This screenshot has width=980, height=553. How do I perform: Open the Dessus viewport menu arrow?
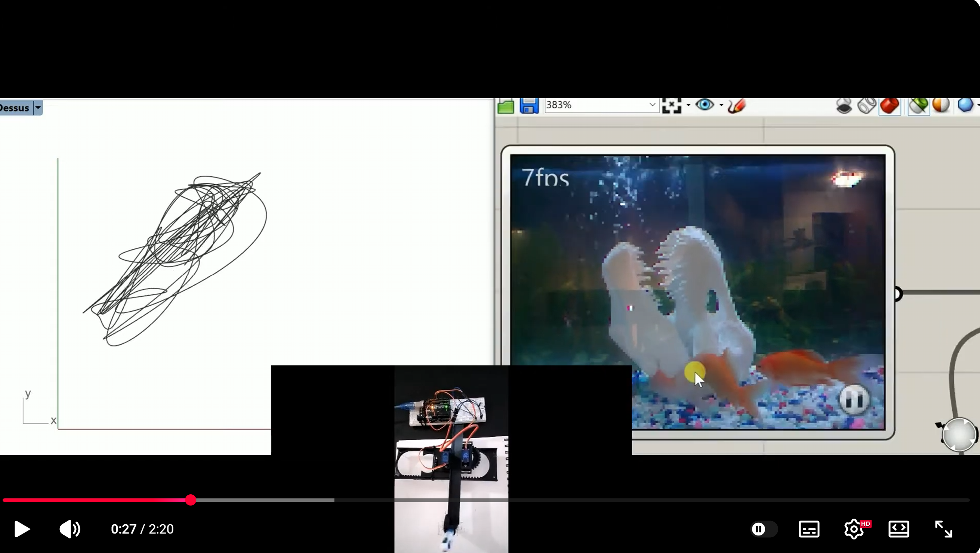[38, 108]
